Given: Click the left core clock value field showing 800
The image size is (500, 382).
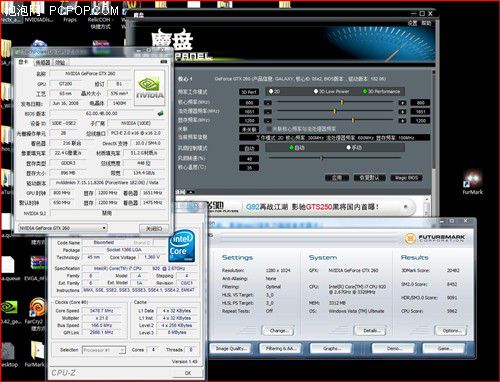Looking at the screenshot, I should click(249, 103).
